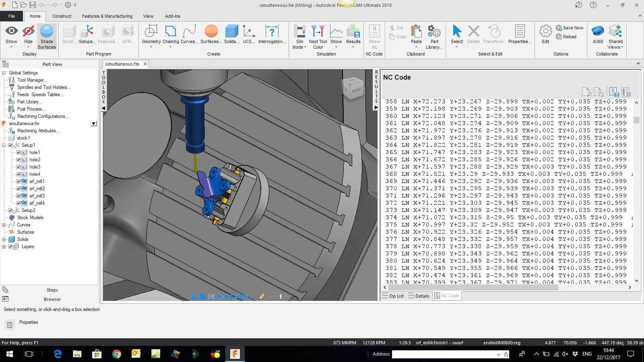The width and height of the screenshot is (644, 362).
Task: Open the Part Library
Action: 434,37
